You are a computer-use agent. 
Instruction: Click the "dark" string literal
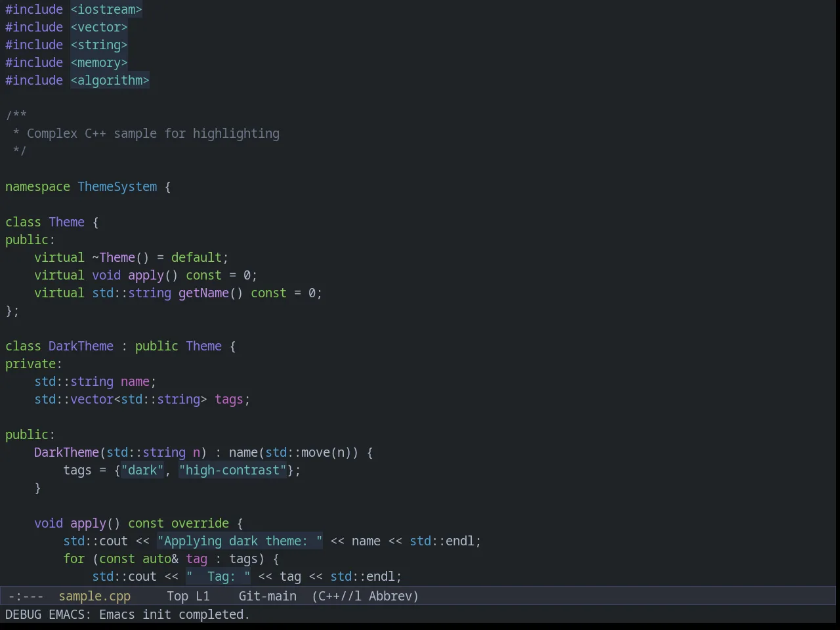[142, 470]
